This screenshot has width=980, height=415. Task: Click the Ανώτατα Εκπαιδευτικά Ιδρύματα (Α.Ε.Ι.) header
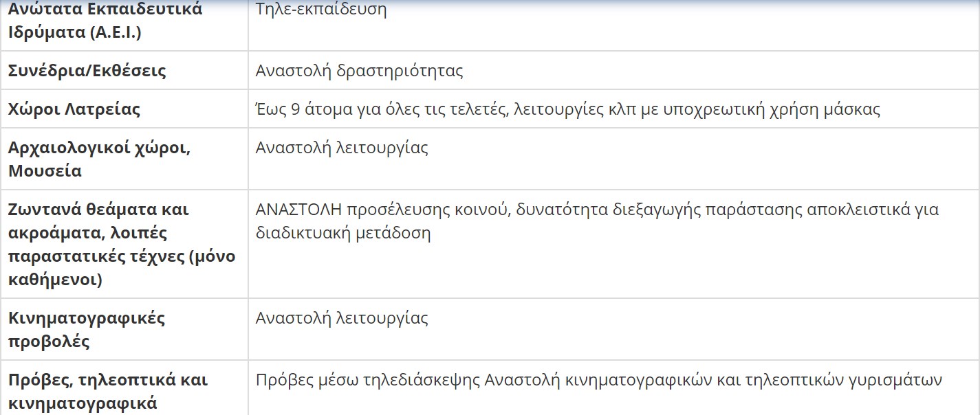click(105, 21)
